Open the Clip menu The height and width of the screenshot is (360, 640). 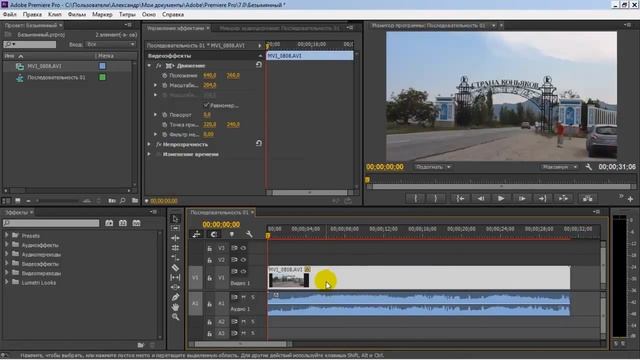pyautogui.click(x=55, y=14)
